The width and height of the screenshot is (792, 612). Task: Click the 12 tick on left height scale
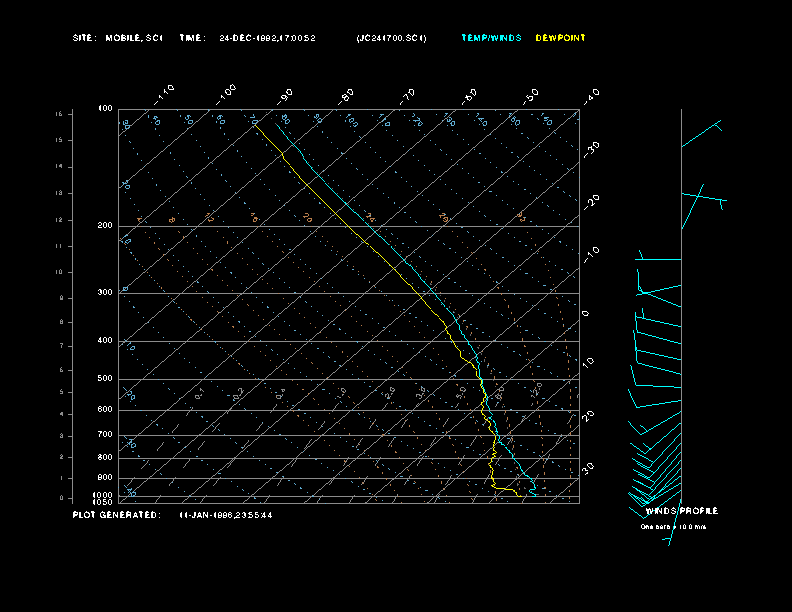pos(59,220)
